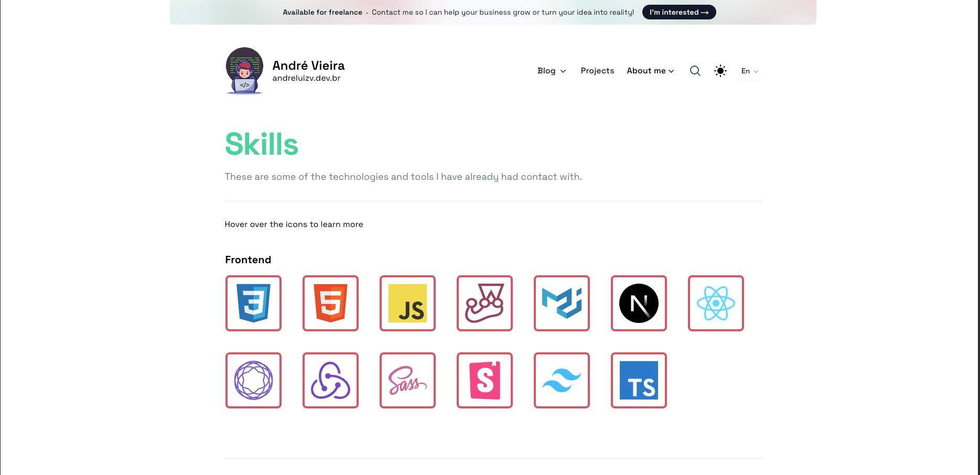The image size is (980, 475).
Task: Click the I'm interested button
Action: 679,12
